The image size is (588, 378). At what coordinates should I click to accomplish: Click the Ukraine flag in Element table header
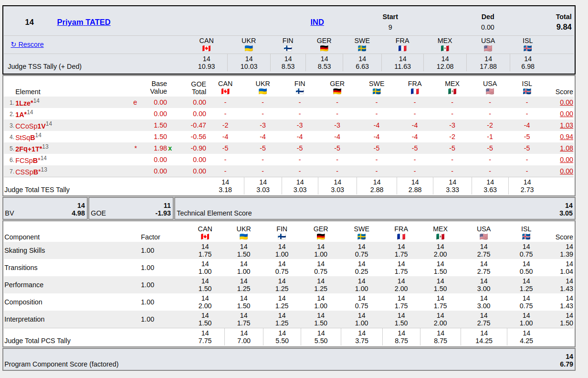(262, 91)
